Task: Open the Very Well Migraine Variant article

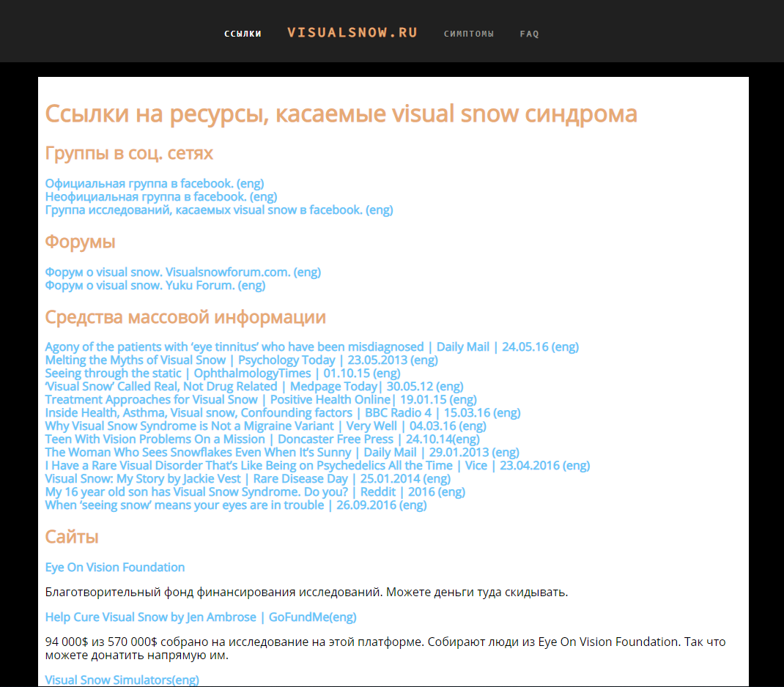Action: click(x=265, y=426)
